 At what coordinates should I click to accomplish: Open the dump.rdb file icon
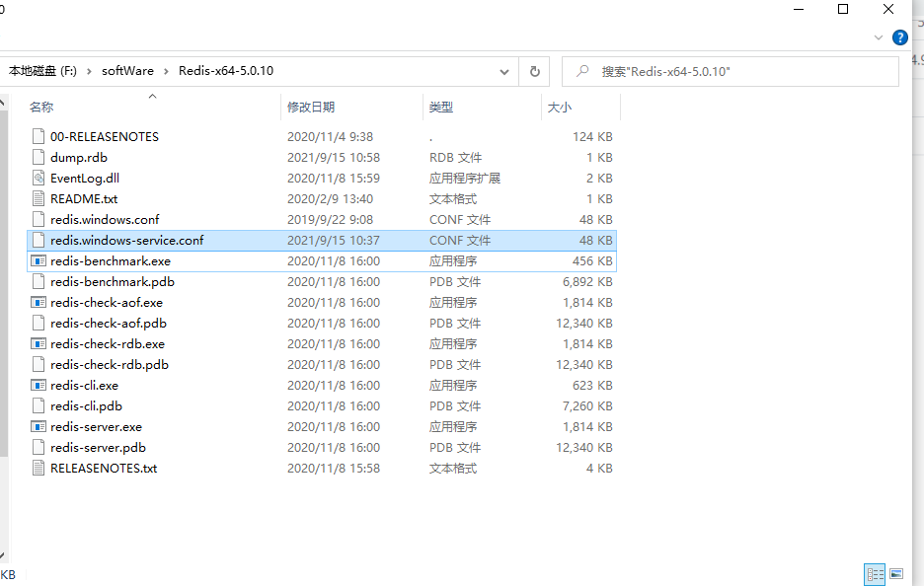[x=38, y=157]
